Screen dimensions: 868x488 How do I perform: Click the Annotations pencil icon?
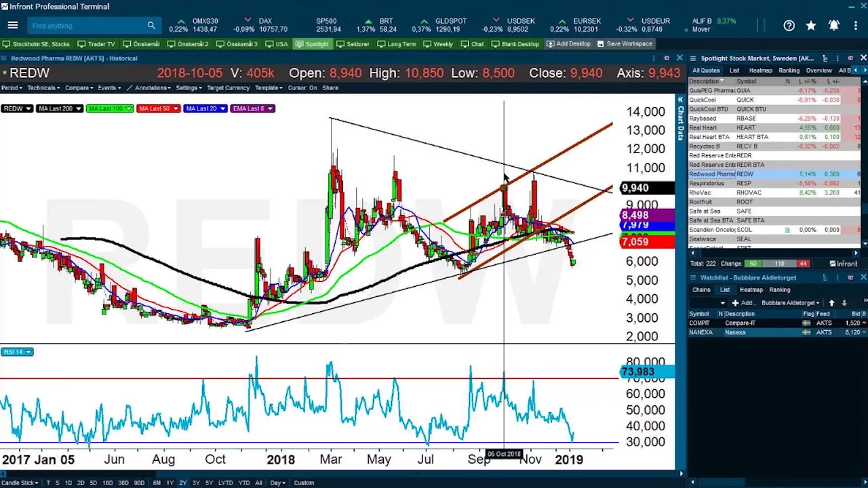click(x=131, y=88)
